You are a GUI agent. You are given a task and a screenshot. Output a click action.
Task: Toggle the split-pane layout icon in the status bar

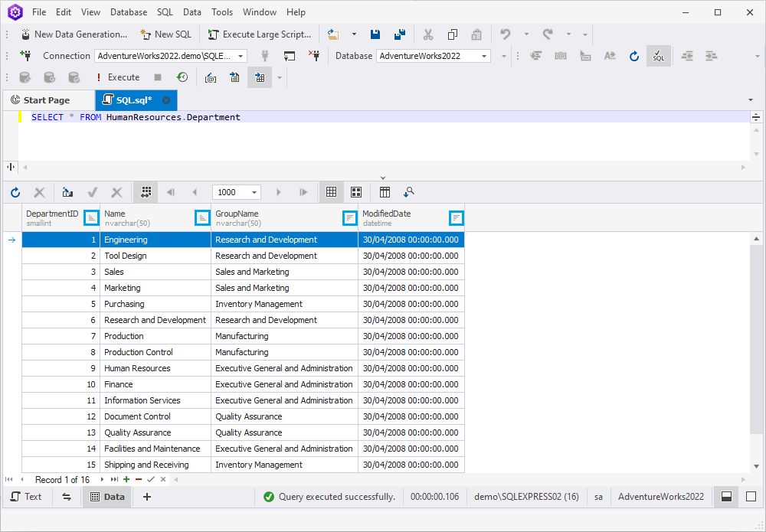click(726, 496)
